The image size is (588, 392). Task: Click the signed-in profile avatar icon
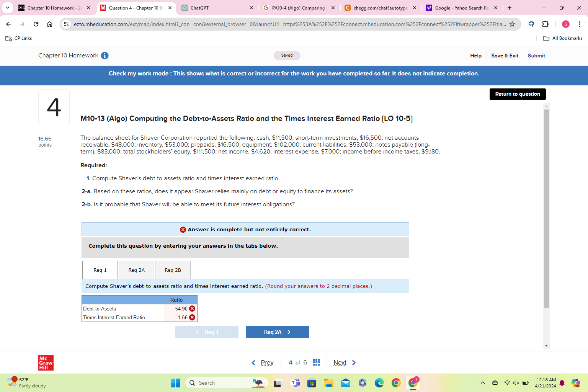click(566, 24)
